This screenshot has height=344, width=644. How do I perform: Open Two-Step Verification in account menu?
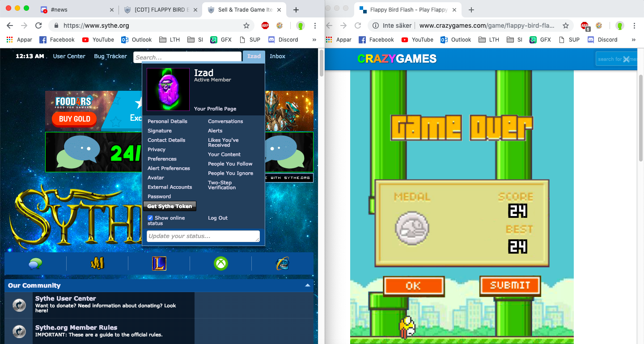coord(222,185)
